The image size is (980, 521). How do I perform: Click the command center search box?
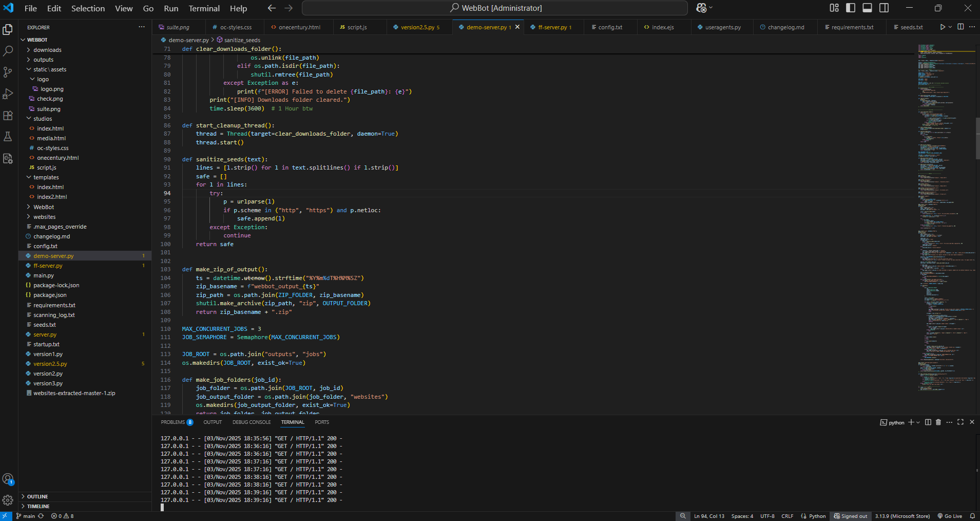[x=495, y=8]
